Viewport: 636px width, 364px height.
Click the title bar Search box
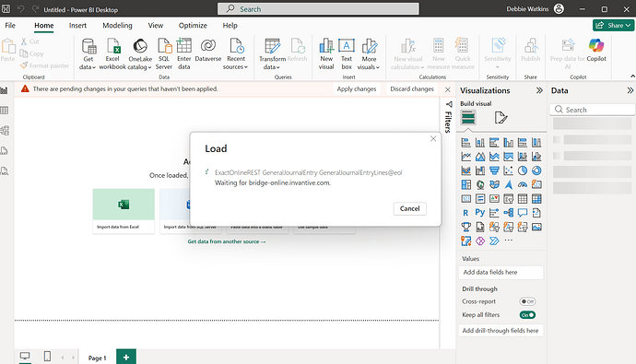coord(318,9)
